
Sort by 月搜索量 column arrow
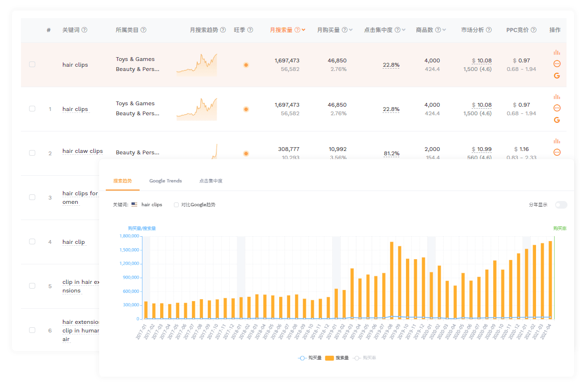(x=304, y=30)
